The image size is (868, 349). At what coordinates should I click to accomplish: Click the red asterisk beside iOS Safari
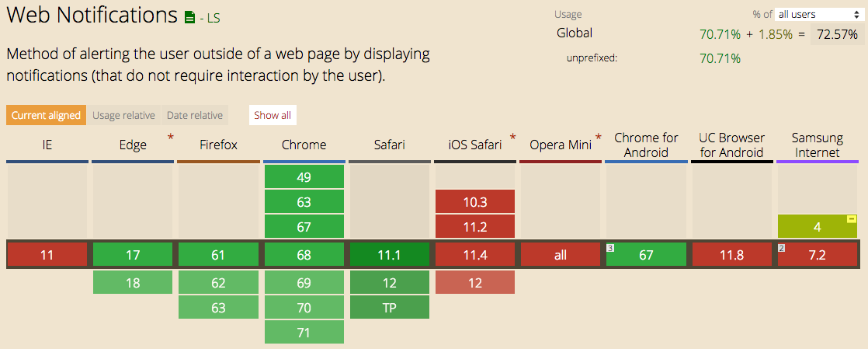click(512, 138)
